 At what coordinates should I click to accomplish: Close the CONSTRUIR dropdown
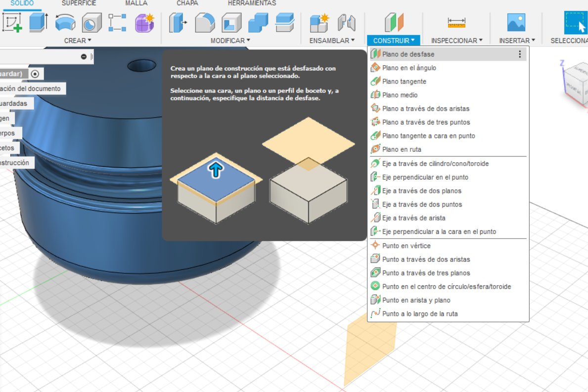(394, 41)
